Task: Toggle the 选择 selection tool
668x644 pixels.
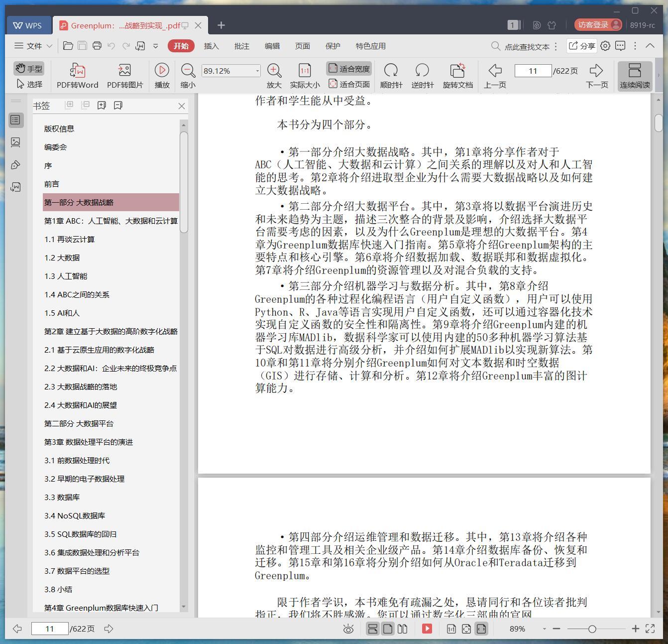Action: [29, 84]
